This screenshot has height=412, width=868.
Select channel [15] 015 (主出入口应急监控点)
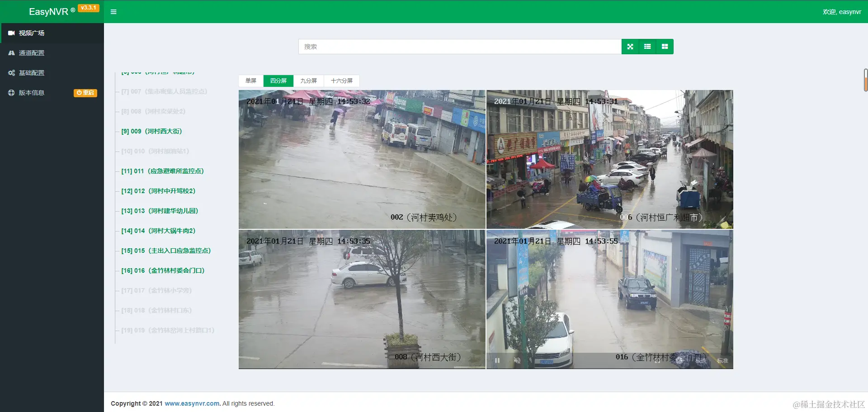(x=166, y=251)
